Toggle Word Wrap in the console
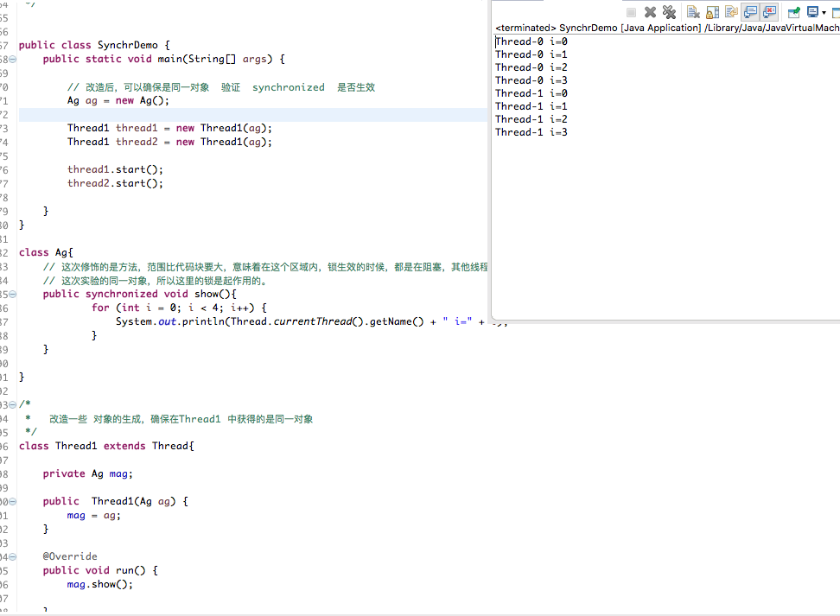Screen dimensions: 840x616 (x=731, y=12)
